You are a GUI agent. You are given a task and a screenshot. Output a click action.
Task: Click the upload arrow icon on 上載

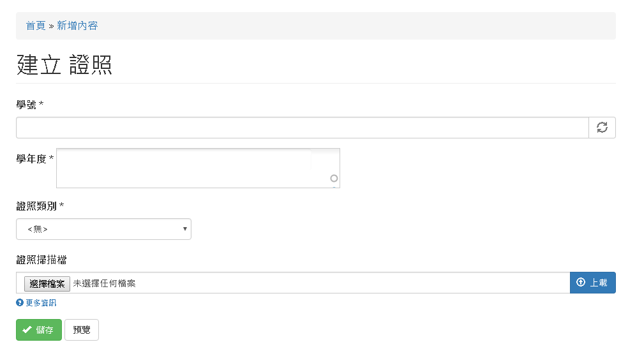coord(581,283)
